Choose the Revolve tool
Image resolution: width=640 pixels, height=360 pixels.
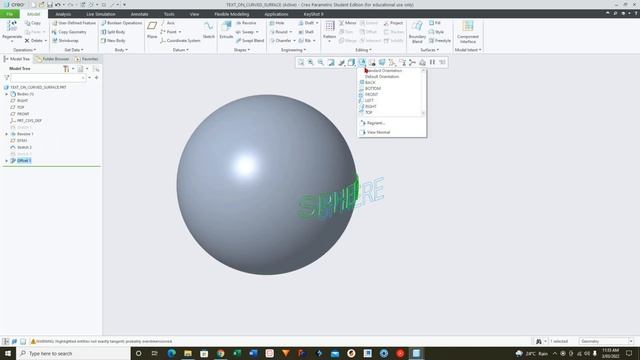pos(246,23)
